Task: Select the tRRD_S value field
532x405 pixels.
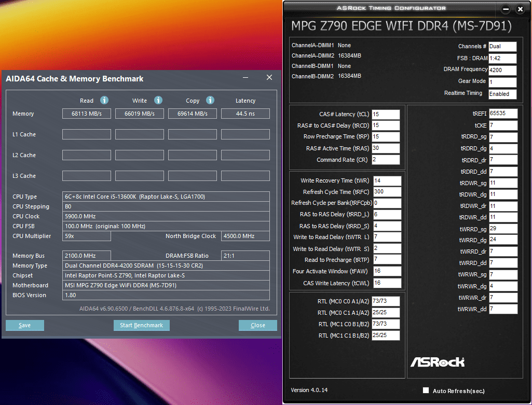Action: (387, 226)
